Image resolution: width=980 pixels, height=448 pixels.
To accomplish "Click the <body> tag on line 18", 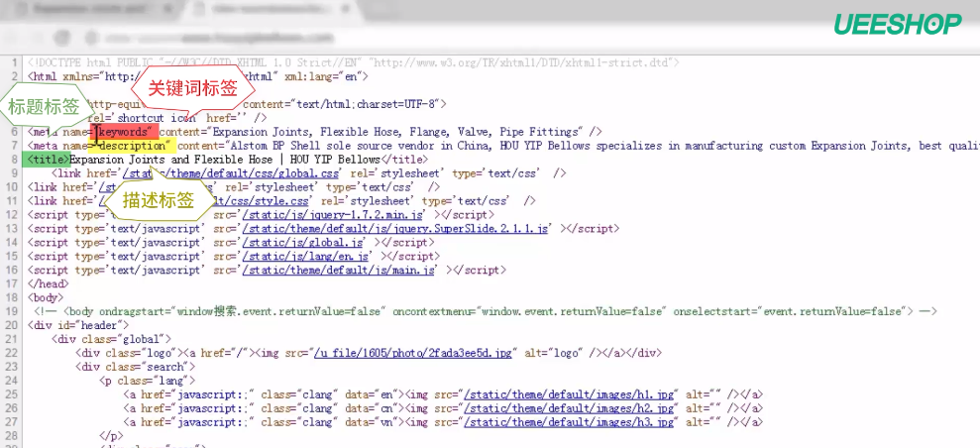I will tap(46, 297).
